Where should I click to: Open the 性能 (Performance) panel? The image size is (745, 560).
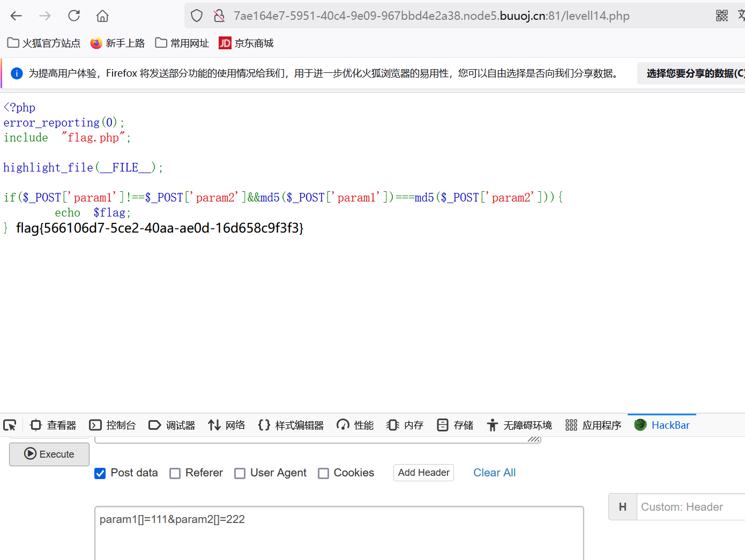354,425
